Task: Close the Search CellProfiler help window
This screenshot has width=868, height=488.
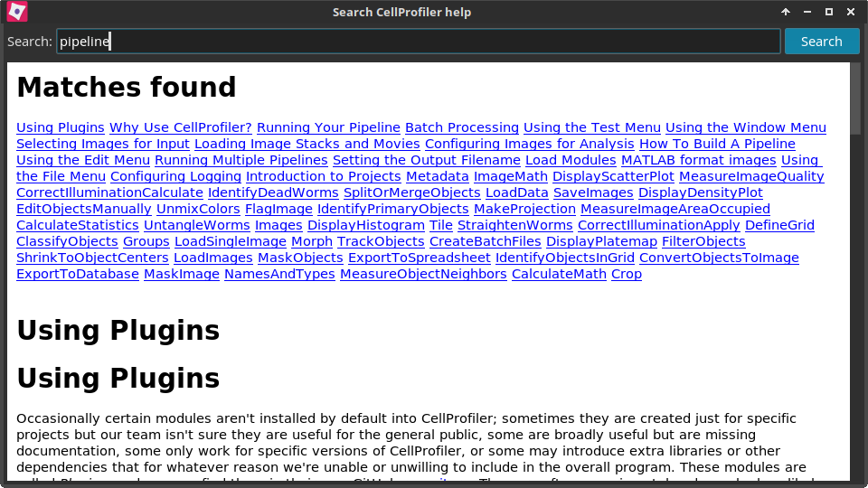Action: click(x=851, y=12)
